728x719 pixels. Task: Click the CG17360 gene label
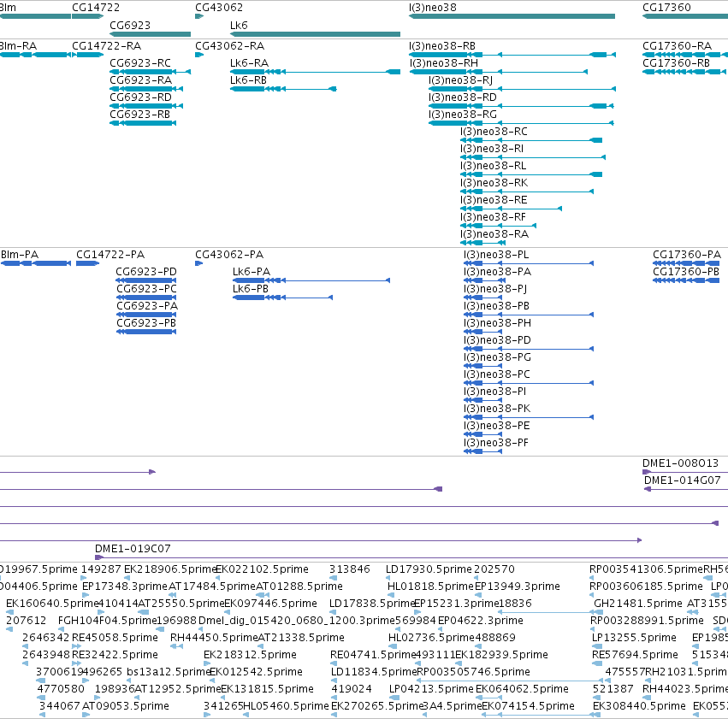tap(666, 8)
